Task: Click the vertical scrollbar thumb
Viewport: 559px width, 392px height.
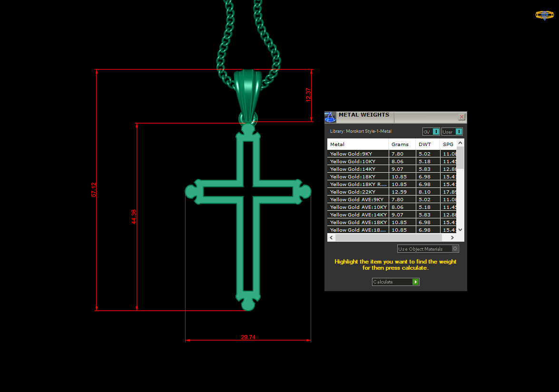Action: (460, 157)
